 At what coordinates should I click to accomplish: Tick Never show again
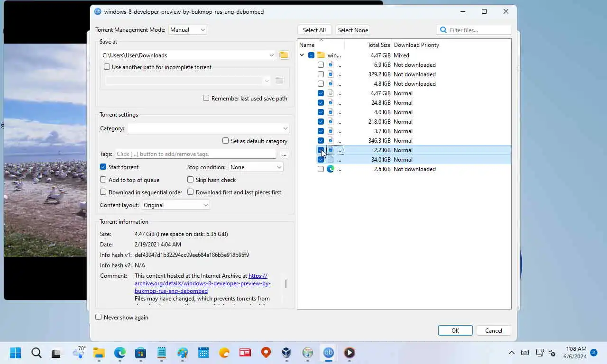click(99, 317)
